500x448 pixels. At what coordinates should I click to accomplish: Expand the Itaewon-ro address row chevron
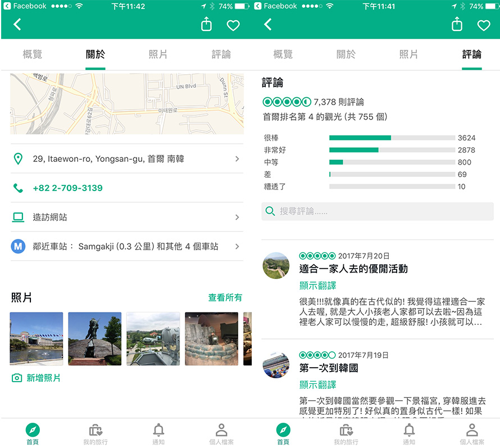tap(237, 159)
